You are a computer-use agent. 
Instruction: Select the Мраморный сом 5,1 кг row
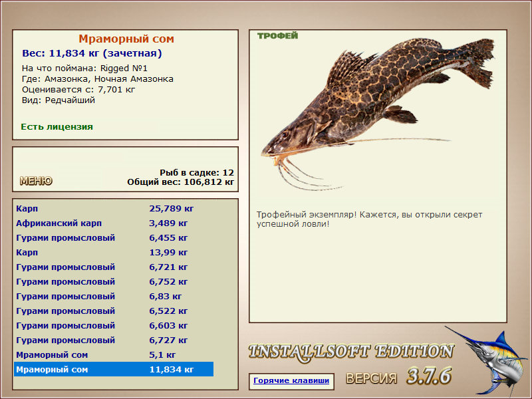(114, 354)
